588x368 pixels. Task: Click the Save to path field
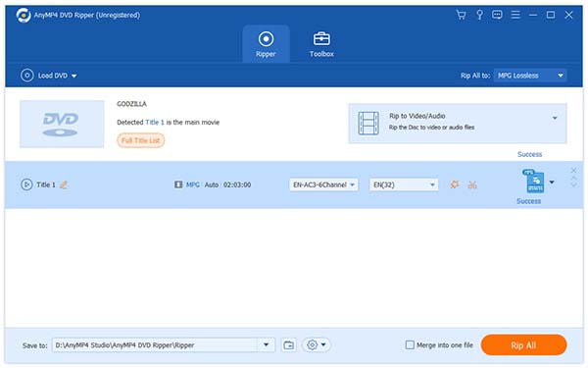[155, 345]
